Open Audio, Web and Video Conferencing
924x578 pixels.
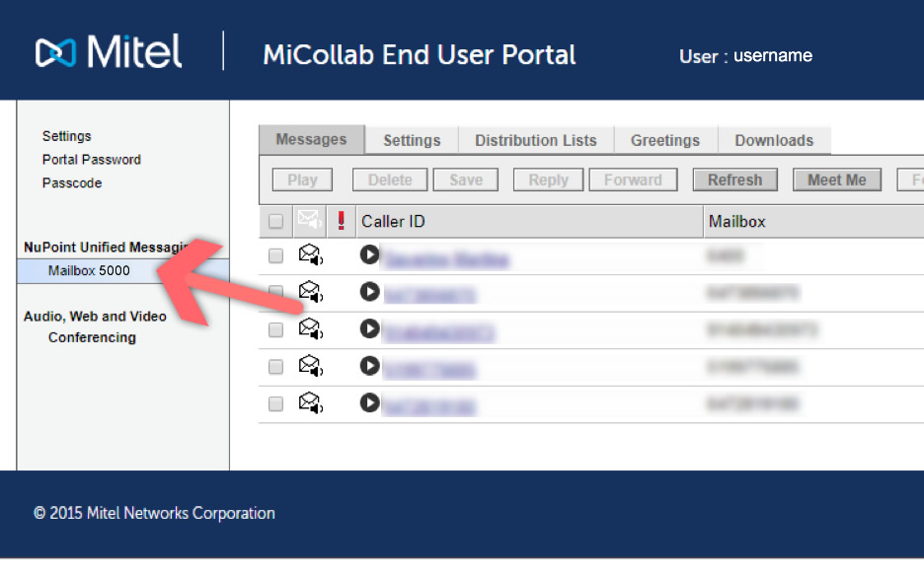point(95,326)
